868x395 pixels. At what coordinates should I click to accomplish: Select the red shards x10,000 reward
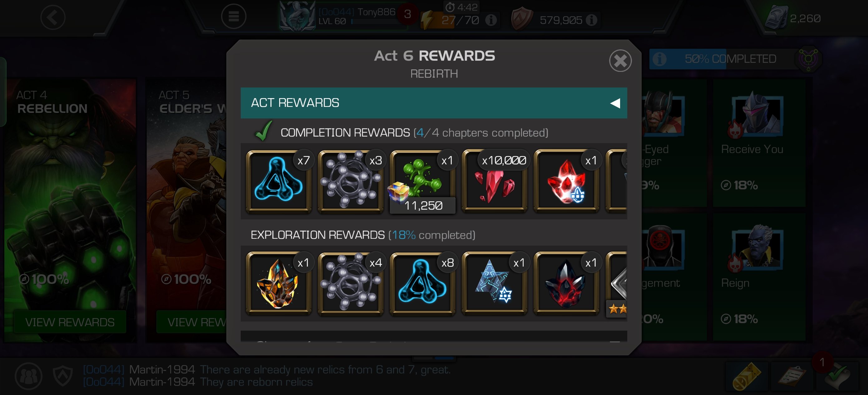[494, 182]
